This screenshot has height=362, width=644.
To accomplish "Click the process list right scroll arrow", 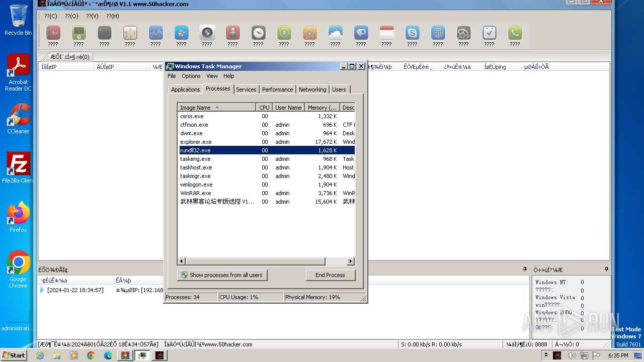I will pyautogui.click(x=351, y=261).
